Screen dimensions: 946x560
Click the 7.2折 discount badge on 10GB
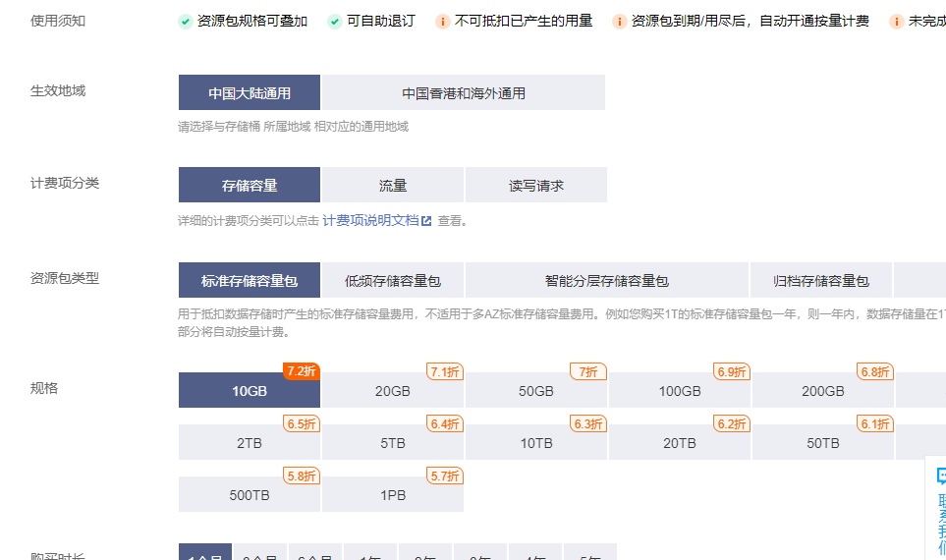pos(302,371)
